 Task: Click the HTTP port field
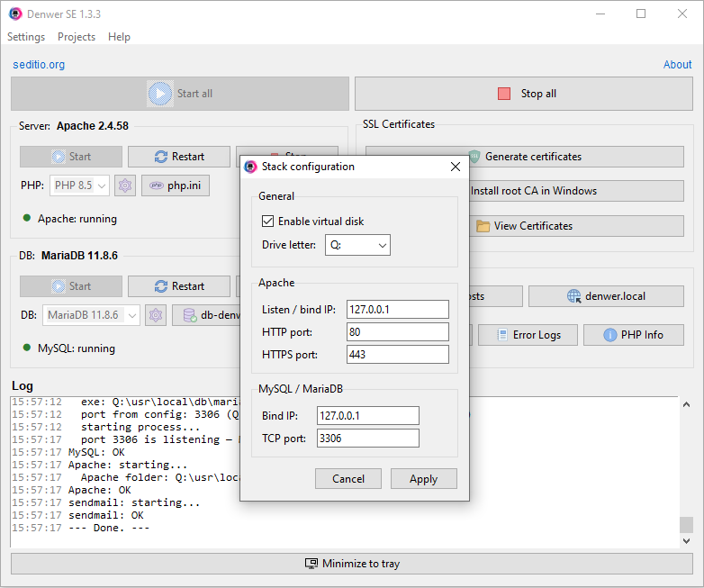pos(397,332)
